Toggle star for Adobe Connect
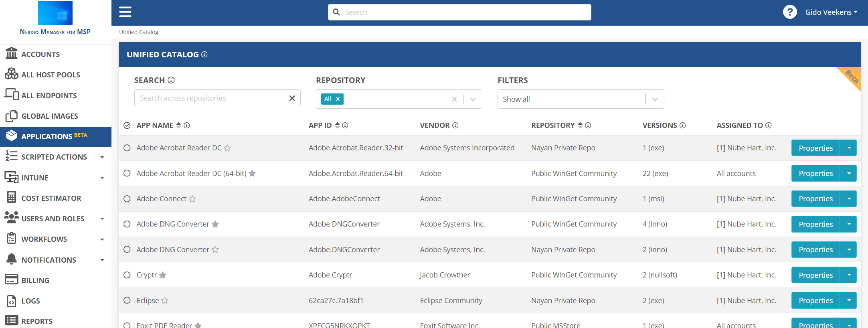868x328 pixels. [x=192, y=199]
